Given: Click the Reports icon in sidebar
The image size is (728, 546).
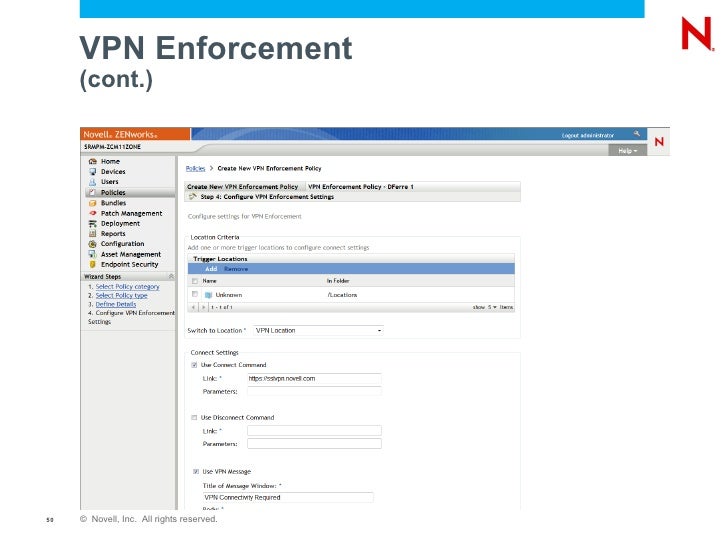Looking at the screenshot, I should tap(92, 234).
